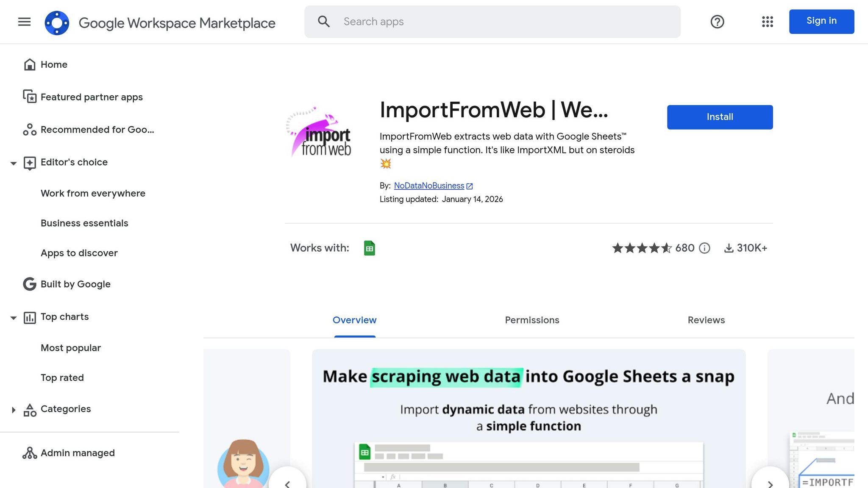Collapse the Top charts section
The image size is (868, 488).
pyautogui.click(x=13, y=318)
